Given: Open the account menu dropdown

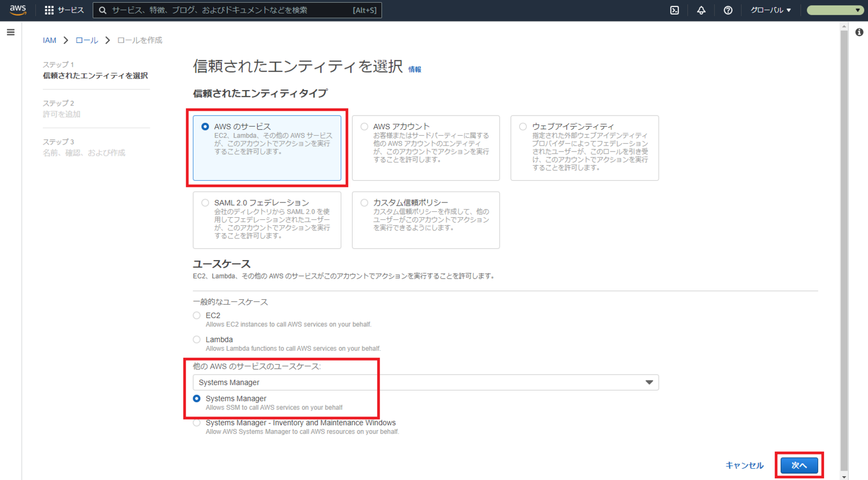Looking at the screenshot, I should (835, 10).
